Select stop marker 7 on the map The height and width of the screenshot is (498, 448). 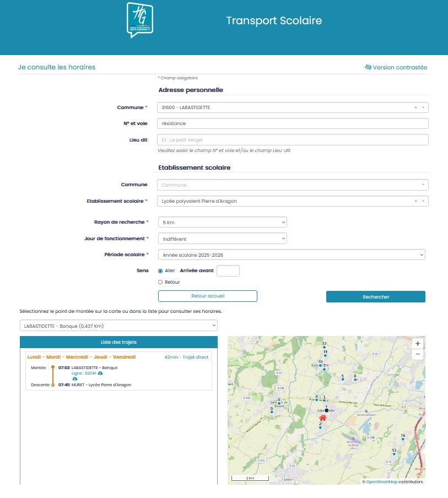[324, 370]
